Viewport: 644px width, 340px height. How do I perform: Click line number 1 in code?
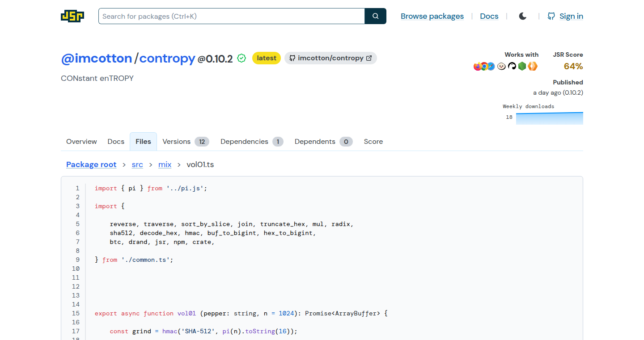pyautogui.click(x=77, y=188)
